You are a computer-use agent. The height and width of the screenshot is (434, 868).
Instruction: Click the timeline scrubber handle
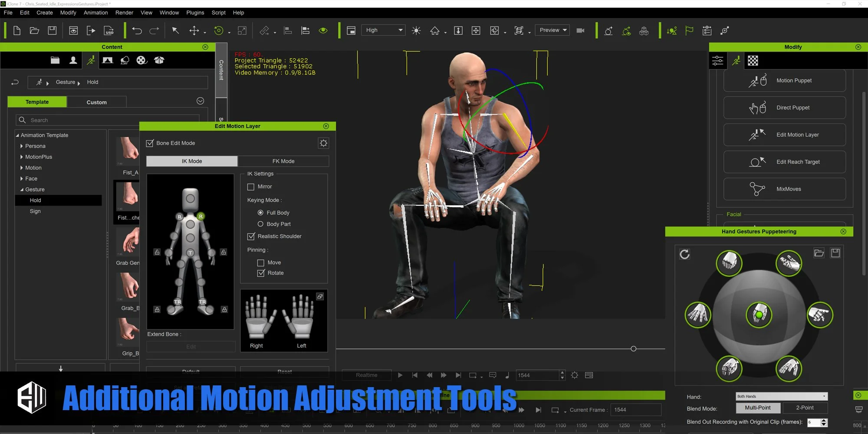[633, 349]
